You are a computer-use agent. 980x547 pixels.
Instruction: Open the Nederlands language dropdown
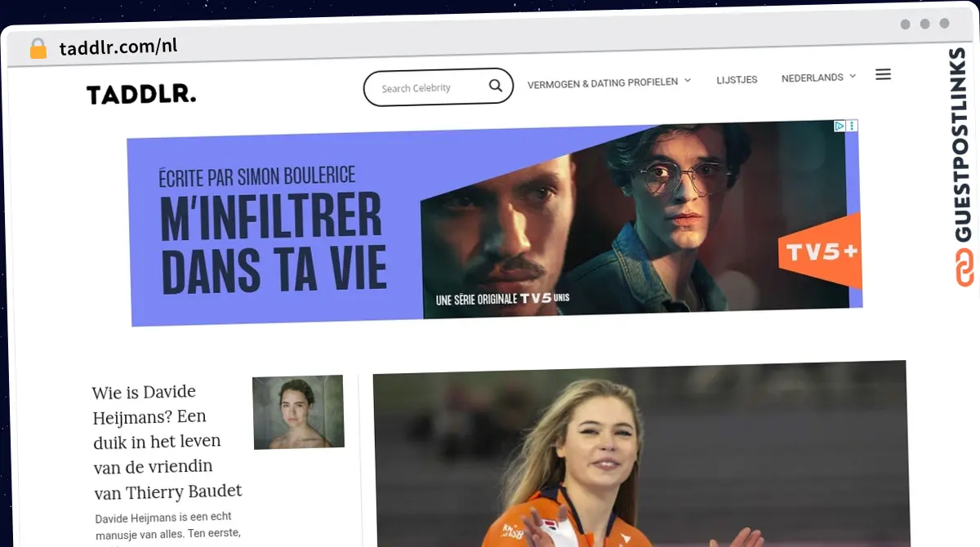point(818,78)
